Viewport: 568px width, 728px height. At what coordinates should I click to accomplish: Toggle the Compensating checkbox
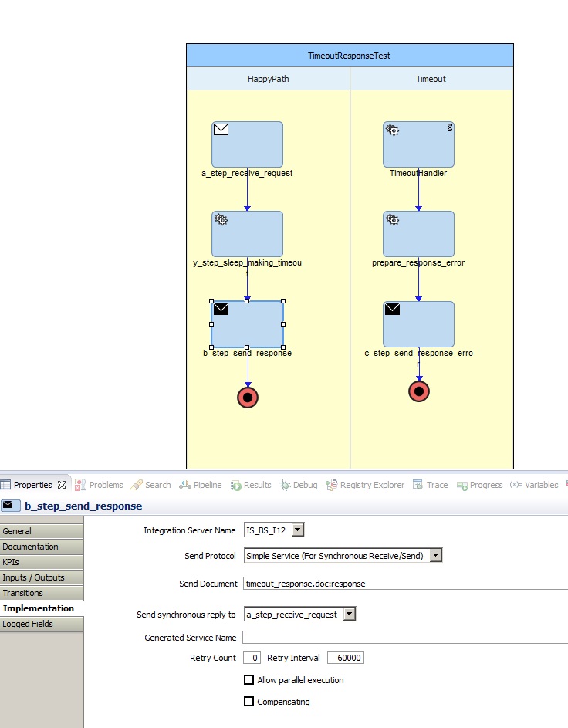(248, 701)
